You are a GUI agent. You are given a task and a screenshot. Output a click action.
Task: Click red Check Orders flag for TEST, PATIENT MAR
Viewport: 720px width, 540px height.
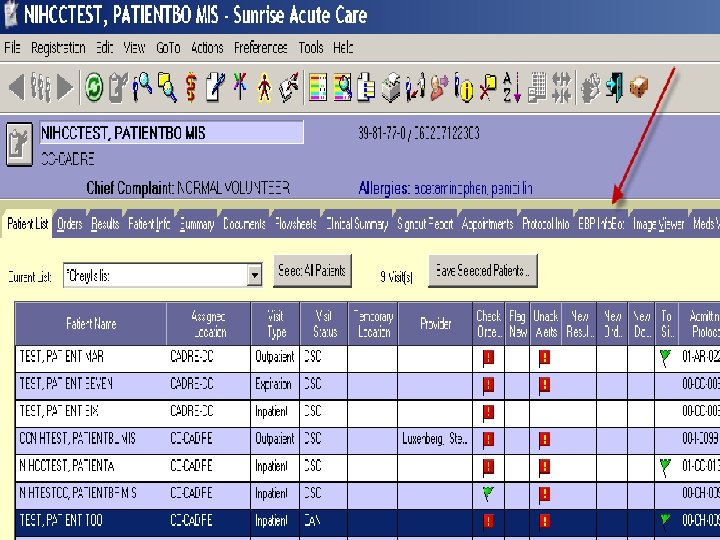(489, 358)
